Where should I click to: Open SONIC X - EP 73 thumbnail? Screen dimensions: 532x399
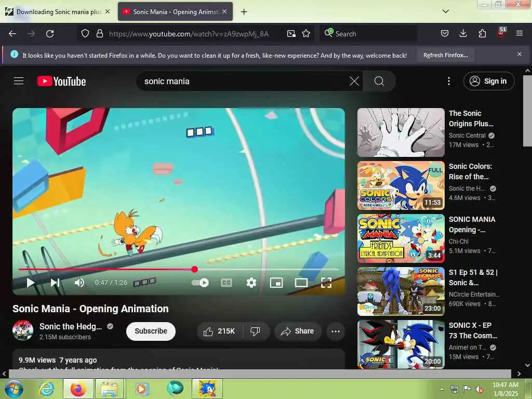click(x=401, y=344)
